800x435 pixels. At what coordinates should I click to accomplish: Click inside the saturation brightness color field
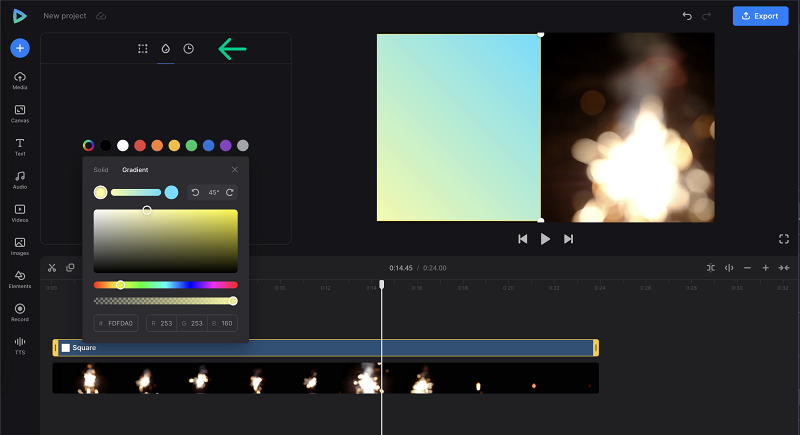point(166,241)
